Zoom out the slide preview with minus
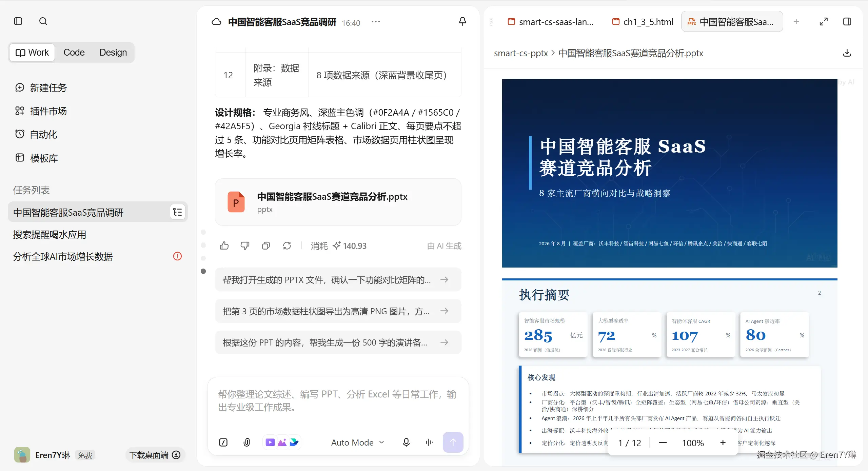868x471 pixels. click(x=663, y=443)
